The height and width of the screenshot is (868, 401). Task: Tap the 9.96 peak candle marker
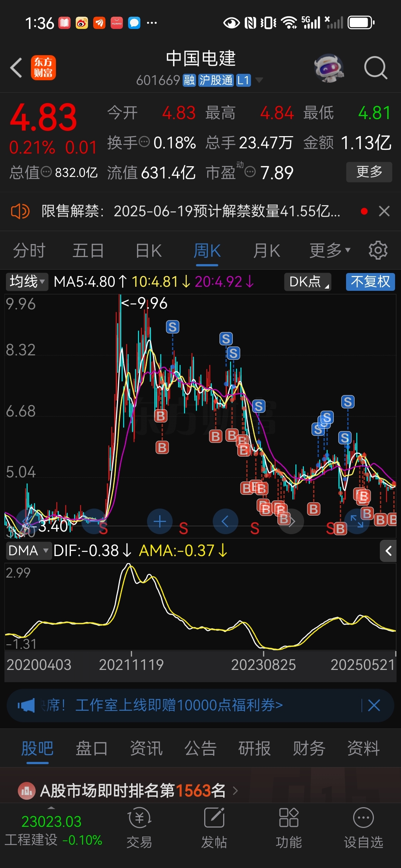(145, 303)
